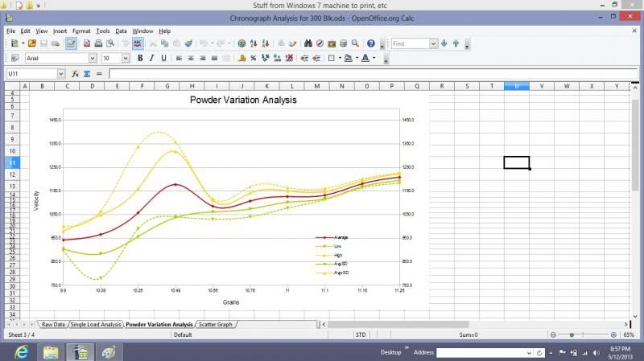
Task: Click the Sort Descending icon
Action: coord(266,43)
